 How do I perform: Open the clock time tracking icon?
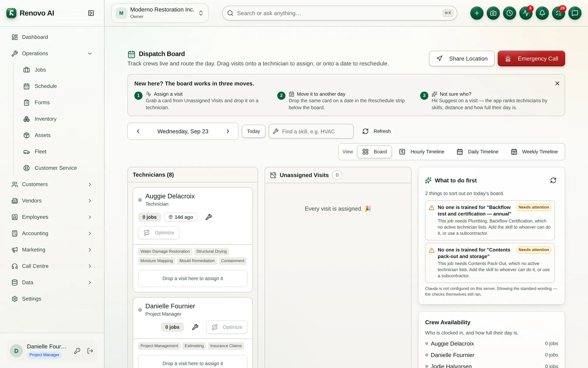coord(510,13)
